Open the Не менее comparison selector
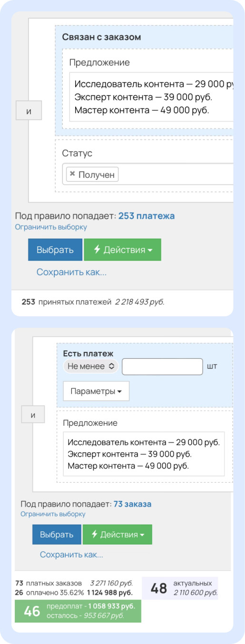Viewport: 245px width, 644px height. [x=90, y=366]
